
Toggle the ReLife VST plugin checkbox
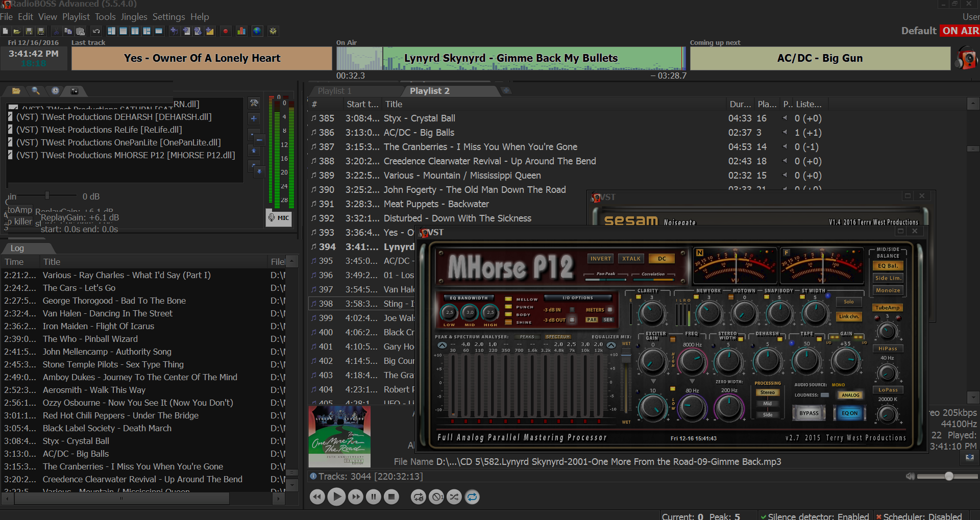(10, 130)
